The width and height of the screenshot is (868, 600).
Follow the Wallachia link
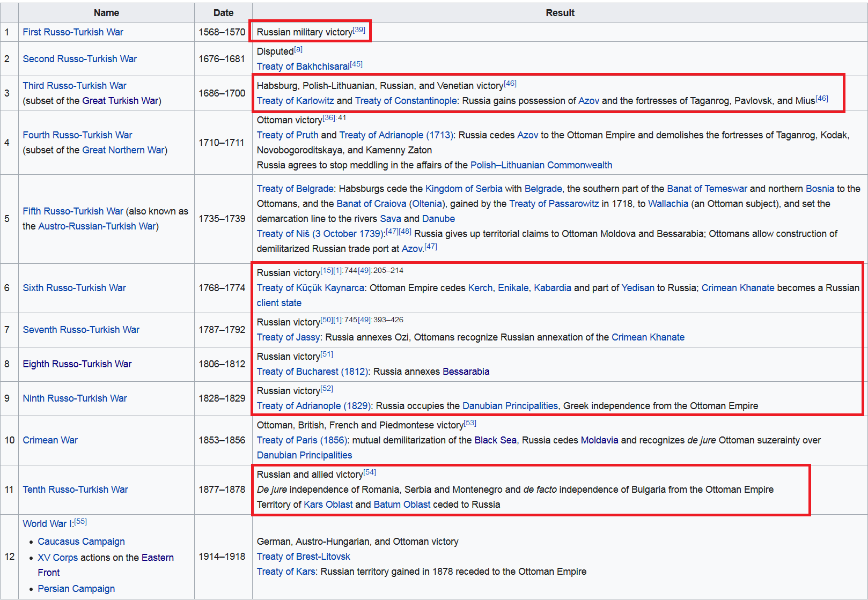[668, 204]
